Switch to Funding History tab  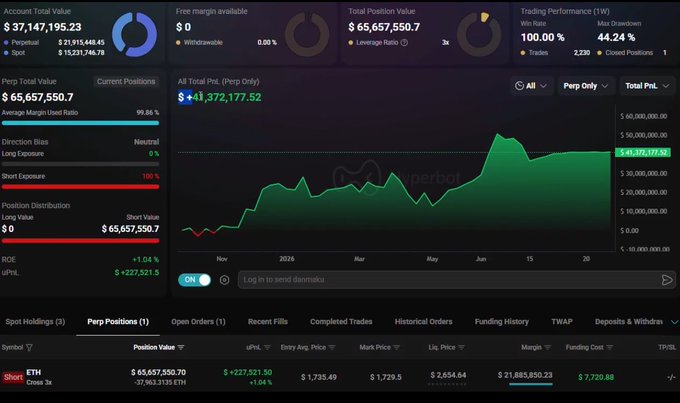pyautogui.click(x=502, y=321)
